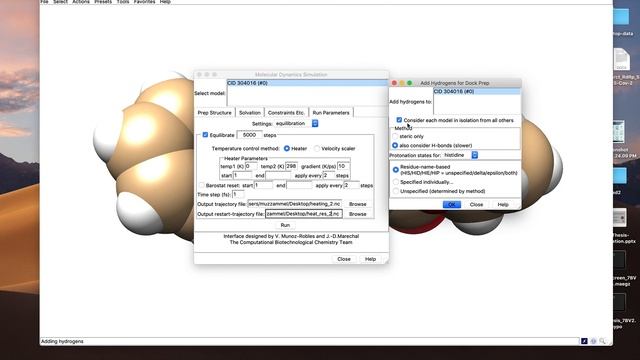Click the Heater Parameters start field
Image resolution: width=640 pixels, height=360 pixels.
click(x=242, y=176)
